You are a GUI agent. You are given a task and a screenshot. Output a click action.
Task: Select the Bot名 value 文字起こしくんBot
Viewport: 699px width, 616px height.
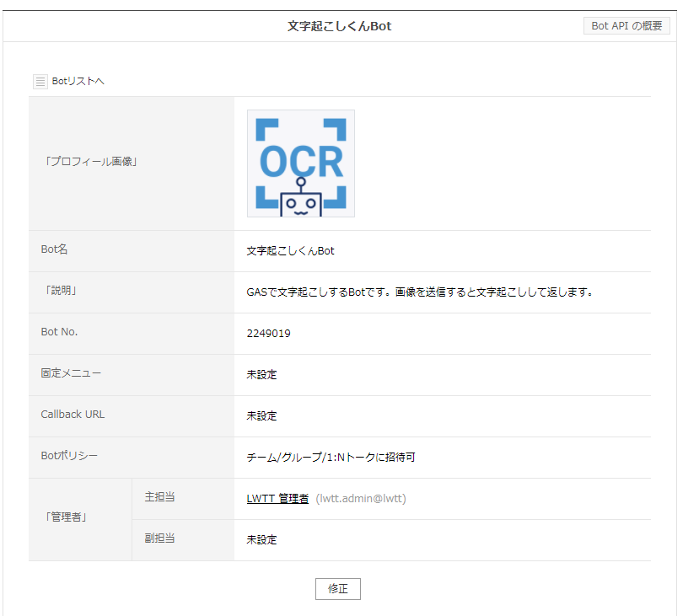[290, 251]
